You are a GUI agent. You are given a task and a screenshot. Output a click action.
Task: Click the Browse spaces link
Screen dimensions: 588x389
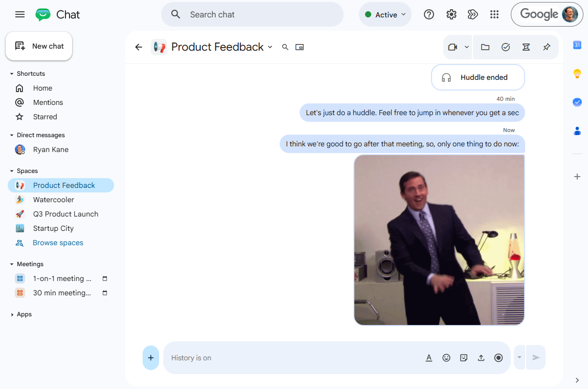(58, 243)
